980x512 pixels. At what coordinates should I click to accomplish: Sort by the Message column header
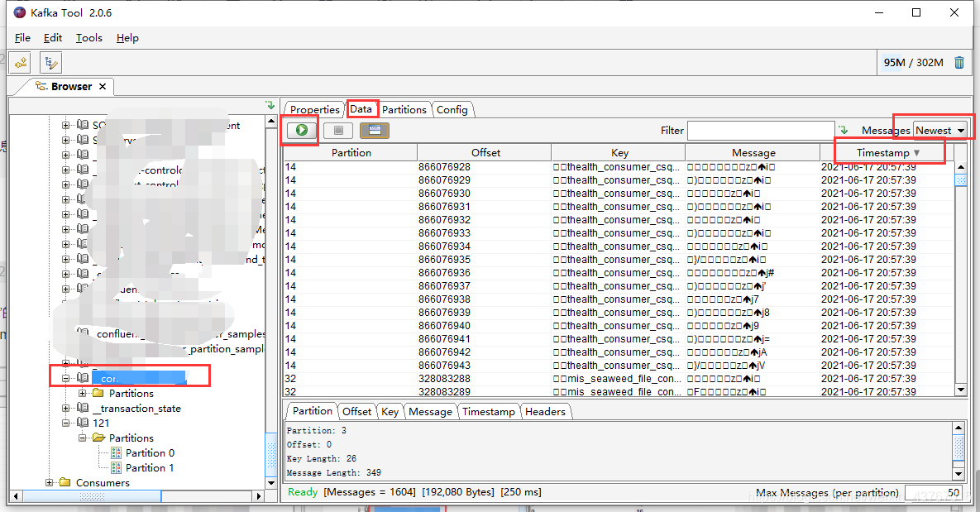tap(753, 152)
